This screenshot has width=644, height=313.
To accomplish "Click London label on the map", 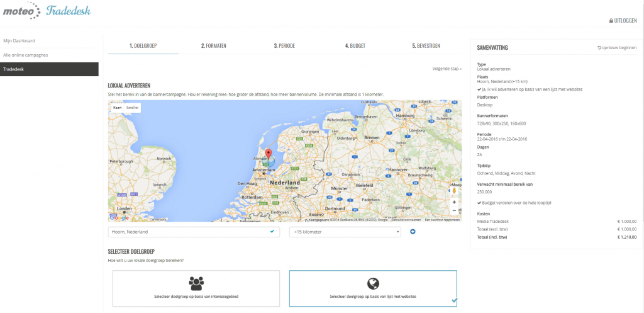I will click(125, 208).
